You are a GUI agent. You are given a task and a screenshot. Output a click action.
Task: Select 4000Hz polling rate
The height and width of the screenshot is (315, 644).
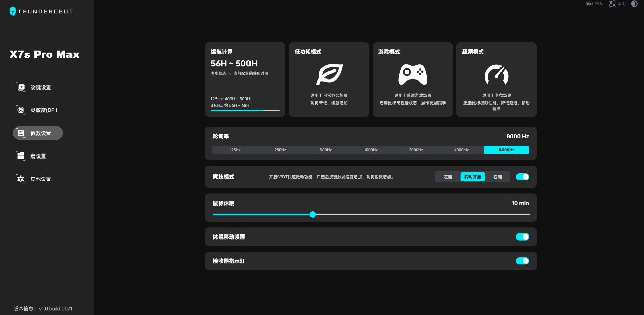point(461,150)
